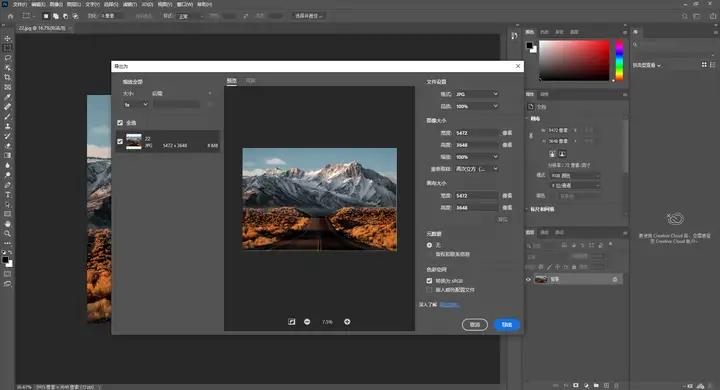The image size is (720, 390).
Task: Open the RGB color mode dropdown in Properties
Action: click(575, 175)
